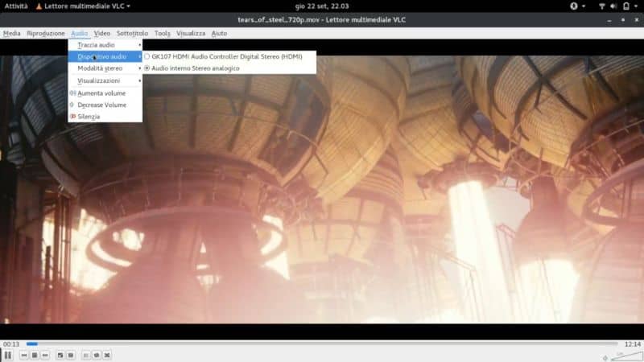Choose Silenzia menu entry
The height and width of the screenshot is (362, 644).
(105, 117)
